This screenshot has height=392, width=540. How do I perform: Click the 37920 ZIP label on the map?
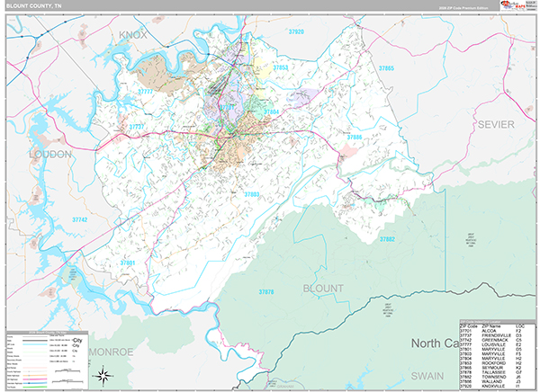tap(296, 31)
